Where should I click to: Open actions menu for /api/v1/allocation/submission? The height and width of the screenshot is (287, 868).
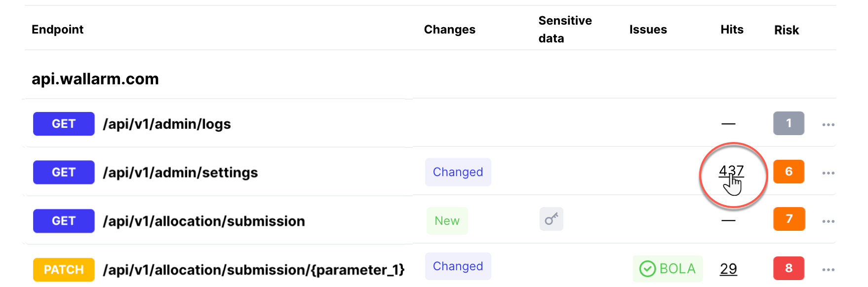click(x=829, y=221)
